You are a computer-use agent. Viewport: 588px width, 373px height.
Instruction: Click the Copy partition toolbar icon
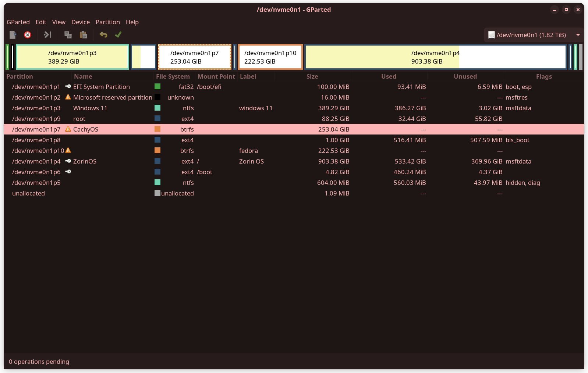(x=68, y=35)
